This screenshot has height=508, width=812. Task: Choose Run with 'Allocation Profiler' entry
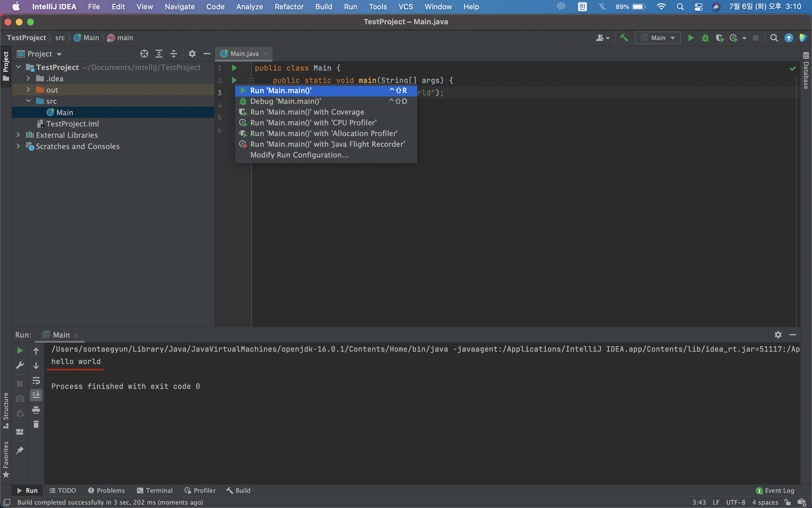326,134
